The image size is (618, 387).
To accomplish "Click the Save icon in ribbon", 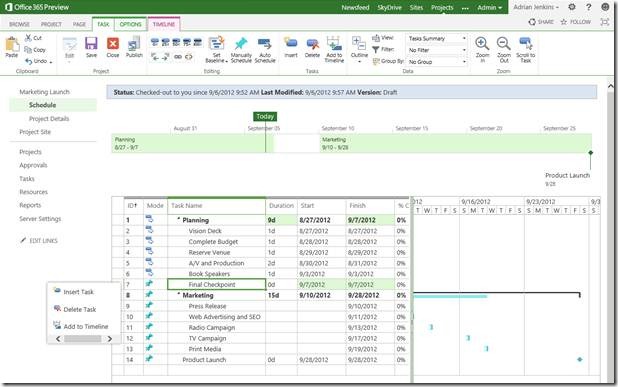I will pos(91,44).
